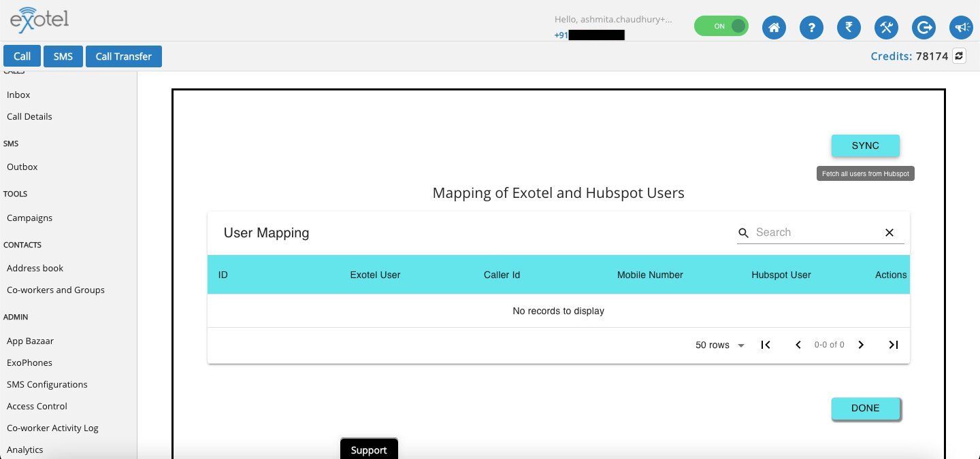Go to first page of table
The height and width of the screenshot is (459, 980).
click(x=766, y=345)
